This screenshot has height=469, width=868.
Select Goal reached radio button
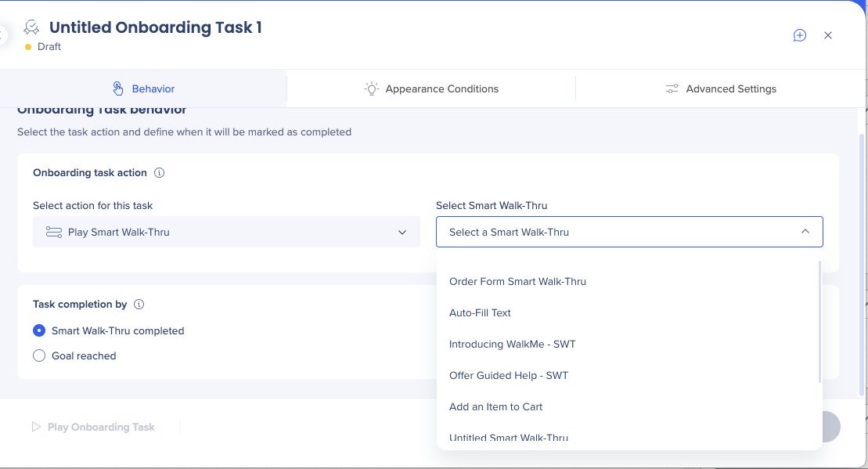(x=39, y=355)
